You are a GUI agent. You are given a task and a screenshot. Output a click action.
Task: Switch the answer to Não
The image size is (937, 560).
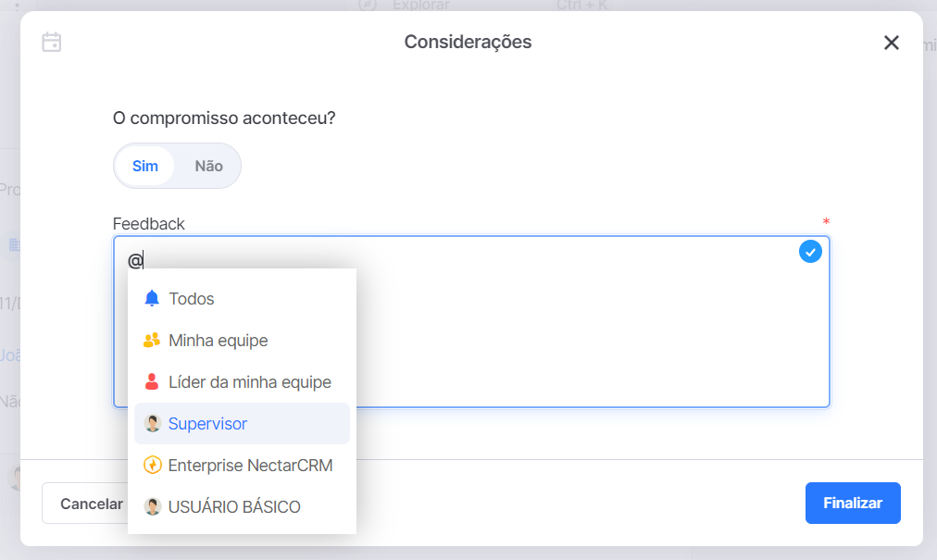pyautogui.click(x=208, y=166)
